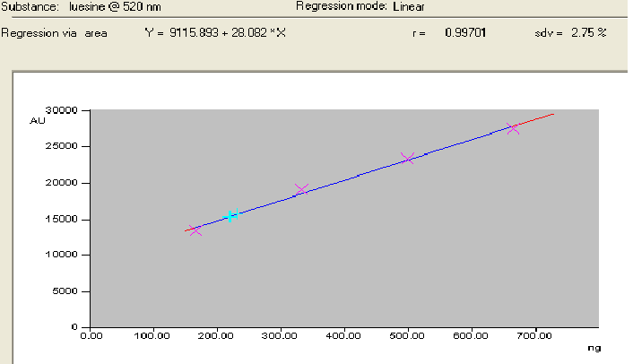
Task: Click the 25000 y-axis label
Action: point(61,146)
